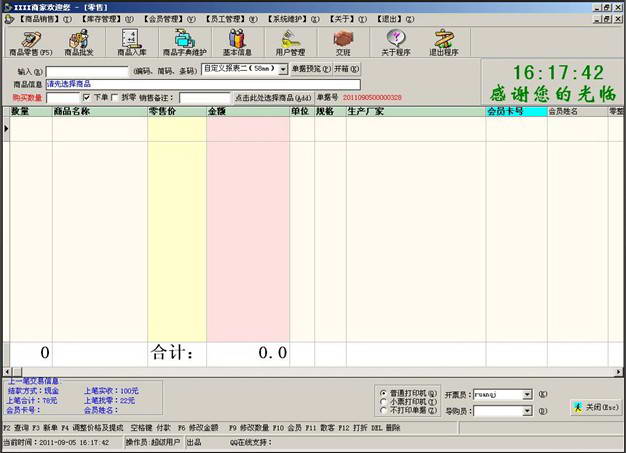The image size is (626, 453).
Task: Click the 生产厂家 column header
Action: pyautogui.click(x=416, y=111)
